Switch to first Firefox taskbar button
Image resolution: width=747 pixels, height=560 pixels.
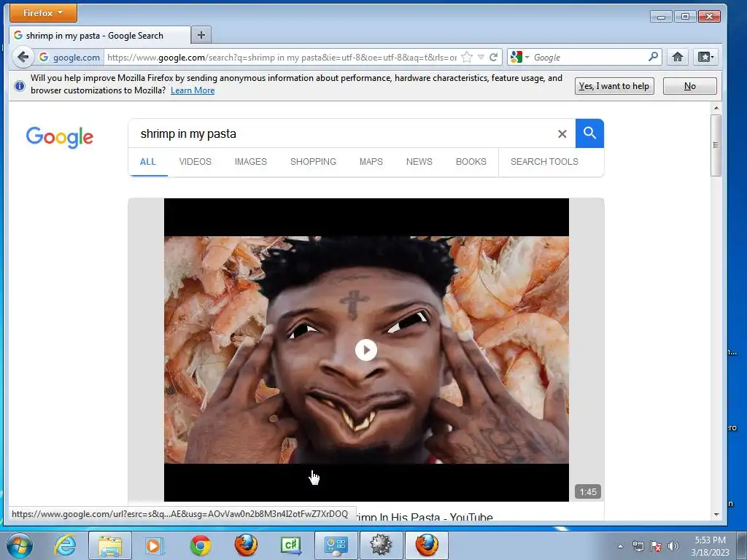coord(246,545)
